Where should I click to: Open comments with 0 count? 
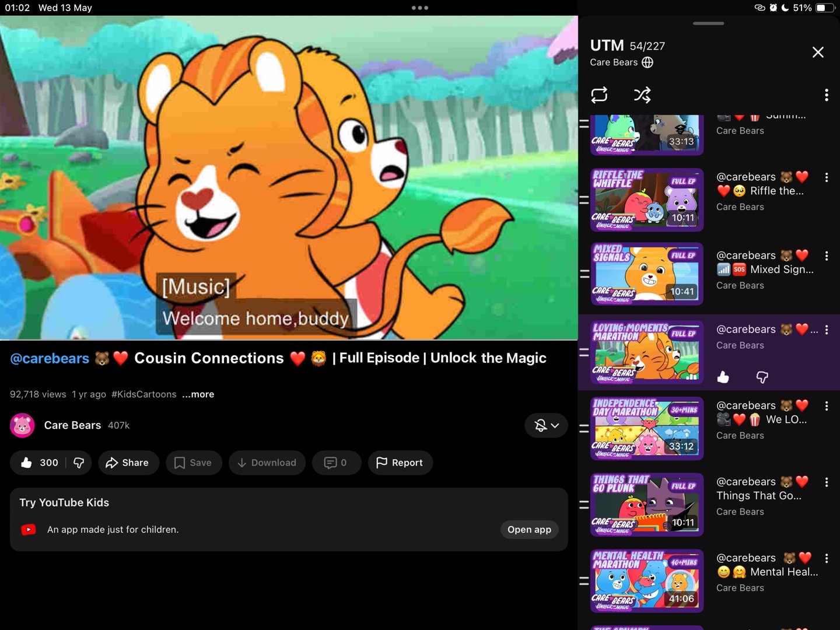pyautogui.click(x=336, y=463)
